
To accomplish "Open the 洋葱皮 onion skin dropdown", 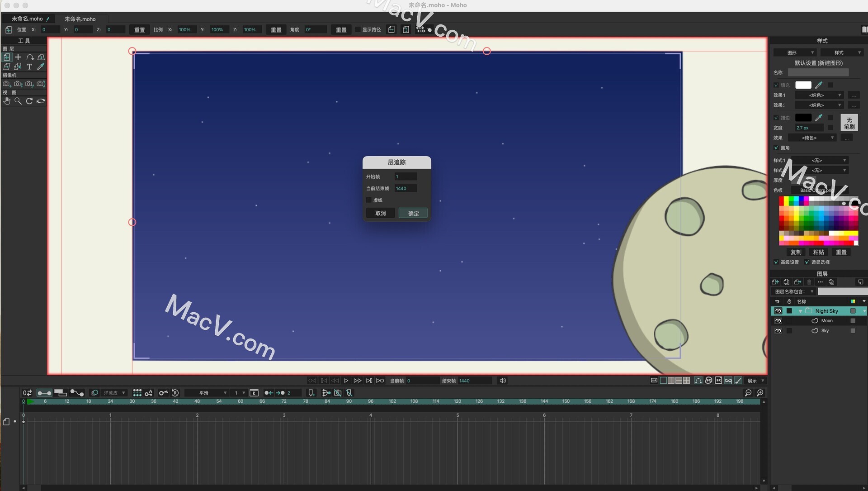I will click(x=113, y=393).
